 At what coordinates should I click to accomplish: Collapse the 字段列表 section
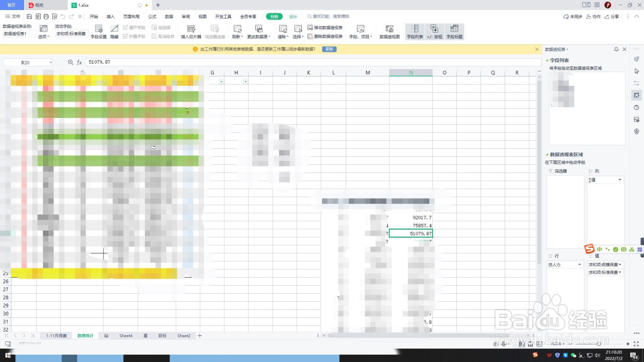pos(547,60)
